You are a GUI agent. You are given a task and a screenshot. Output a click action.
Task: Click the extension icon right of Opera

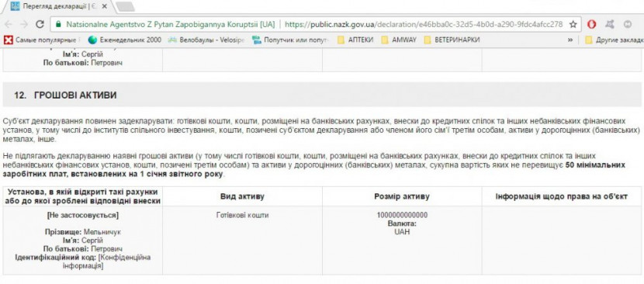(610, 24)
